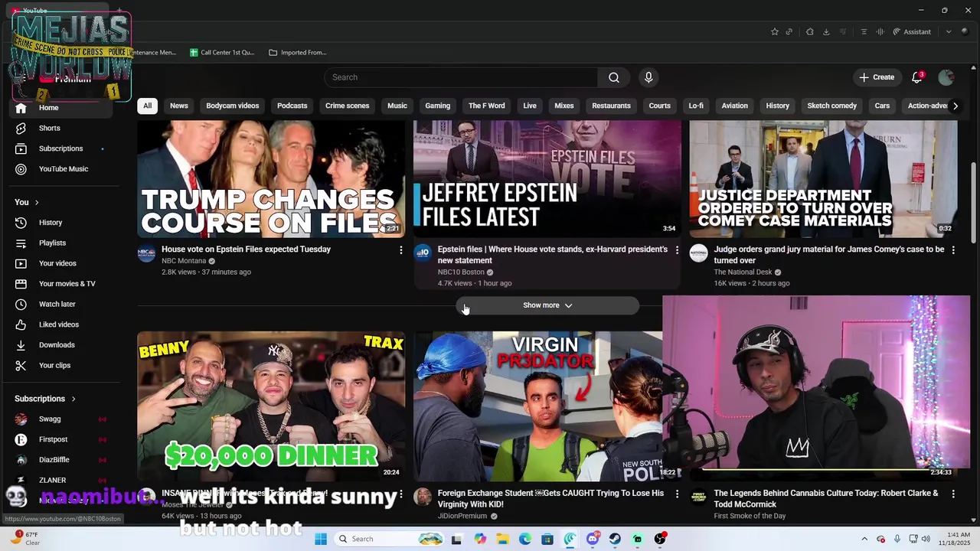This screenshot has width=980, height=551.
Task: Open Shorts in sidebar
Action: [61, 129]
